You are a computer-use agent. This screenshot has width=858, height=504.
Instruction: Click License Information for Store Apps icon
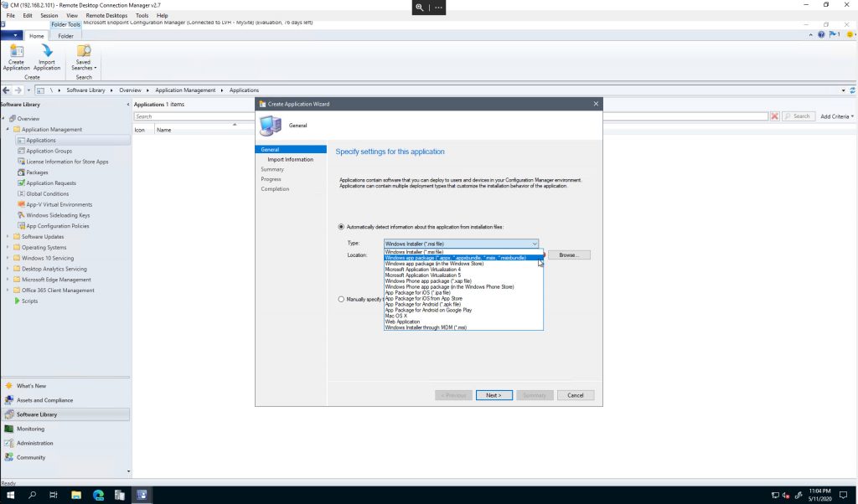(21, 162)
